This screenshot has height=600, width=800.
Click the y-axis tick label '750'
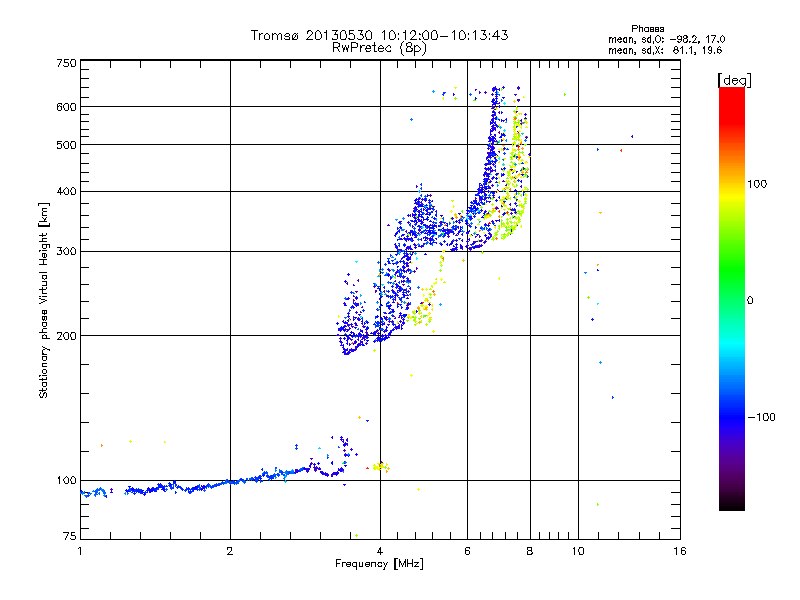tap(66, 63)
